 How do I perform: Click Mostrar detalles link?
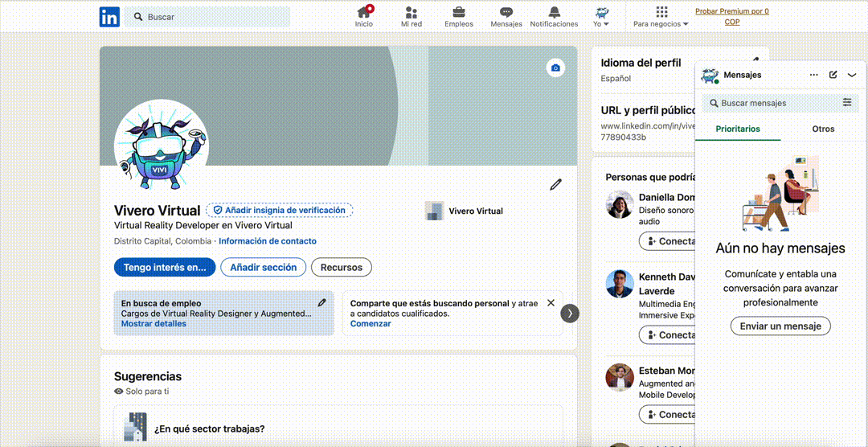154,323
